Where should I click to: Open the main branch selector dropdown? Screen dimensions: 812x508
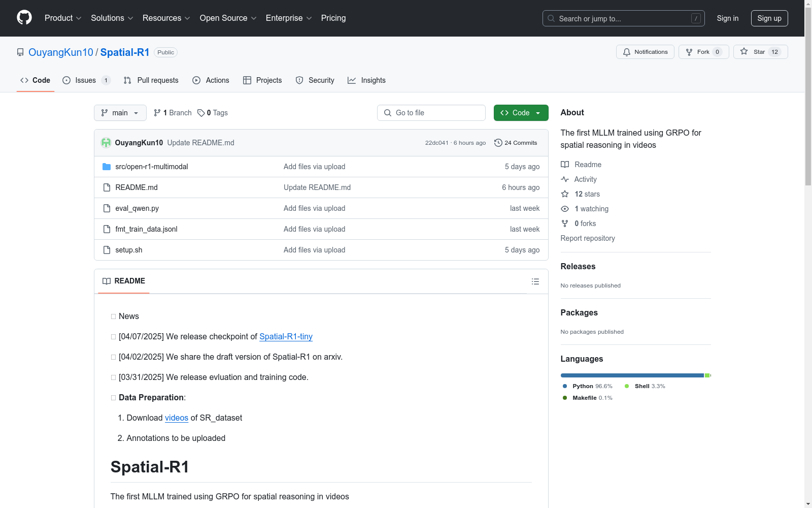point(120,113)
